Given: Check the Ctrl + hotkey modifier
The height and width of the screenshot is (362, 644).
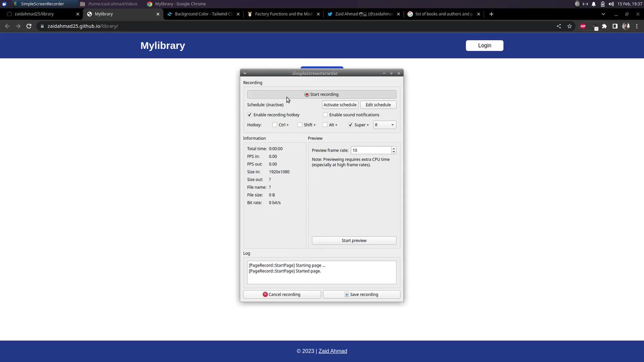Looking at the screenshot, I should tap(275, 125).
